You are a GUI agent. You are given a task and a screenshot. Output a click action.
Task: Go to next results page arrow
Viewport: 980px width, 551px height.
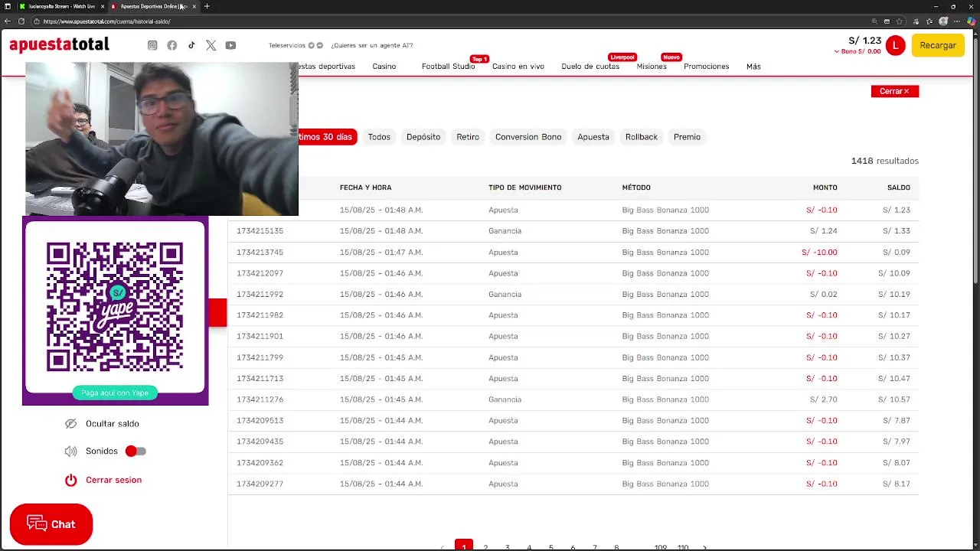click(x=704, y=547)
